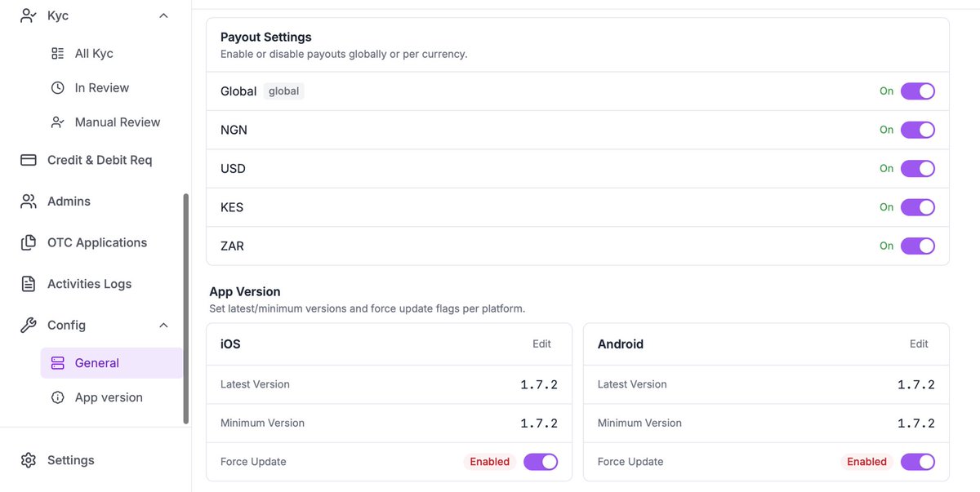Open the App version config page
Screen dimensions: 980x492
tap(109, 397)
